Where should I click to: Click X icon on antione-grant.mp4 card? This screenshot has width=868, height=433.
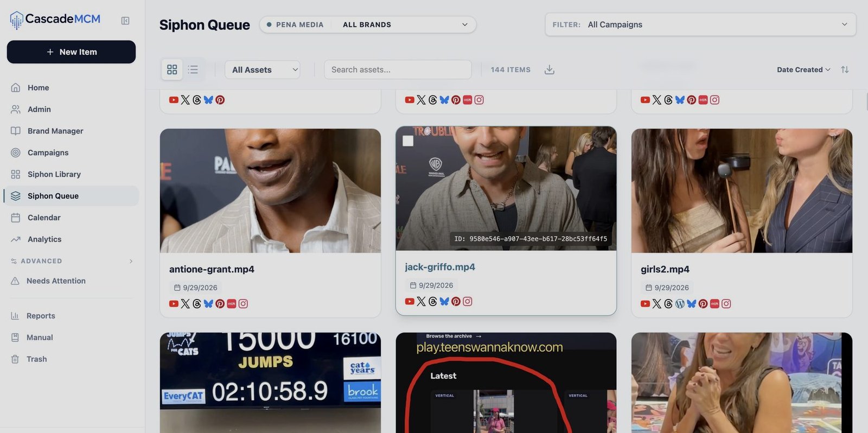(x=186, y=304)
